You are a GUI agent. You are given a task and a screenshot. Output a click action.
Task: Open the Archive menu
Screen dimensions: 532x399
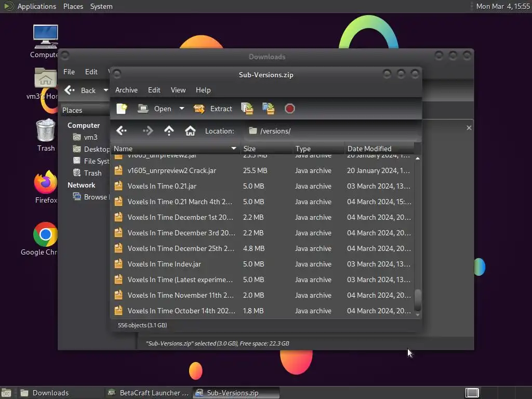tap(126, 90)
